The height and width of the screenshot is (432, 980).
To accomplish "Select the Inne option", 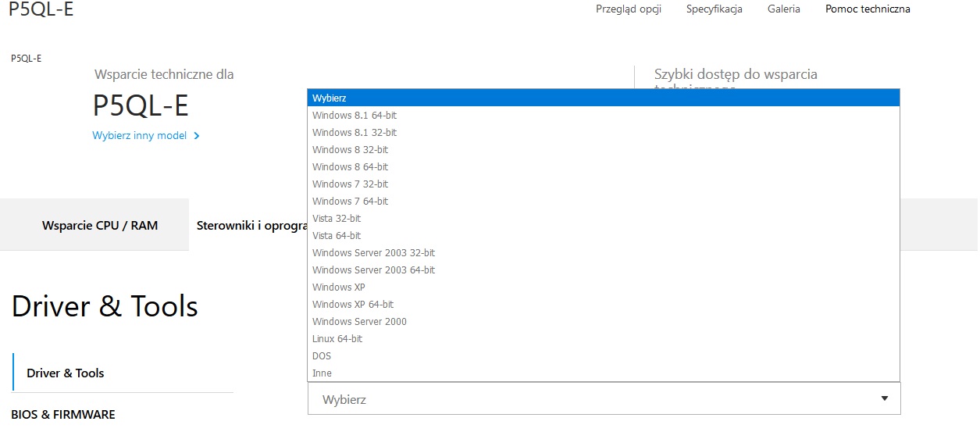I will click(x=604, y=373).
